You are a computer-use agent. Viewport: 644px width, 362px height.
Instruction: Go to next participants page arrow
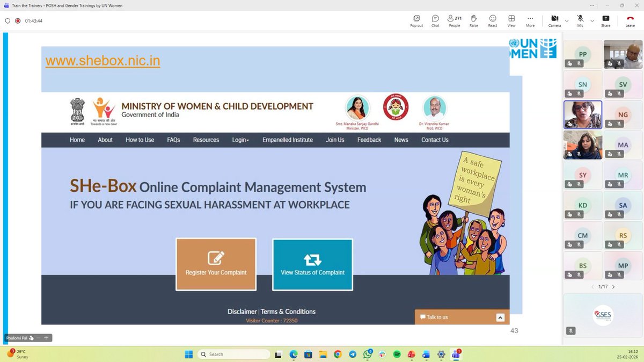point(613,287)
